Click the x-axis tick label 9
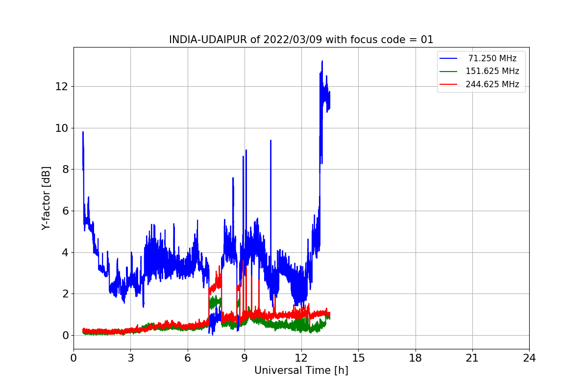This screenshot has height=392, width=588. coord(245,358)
